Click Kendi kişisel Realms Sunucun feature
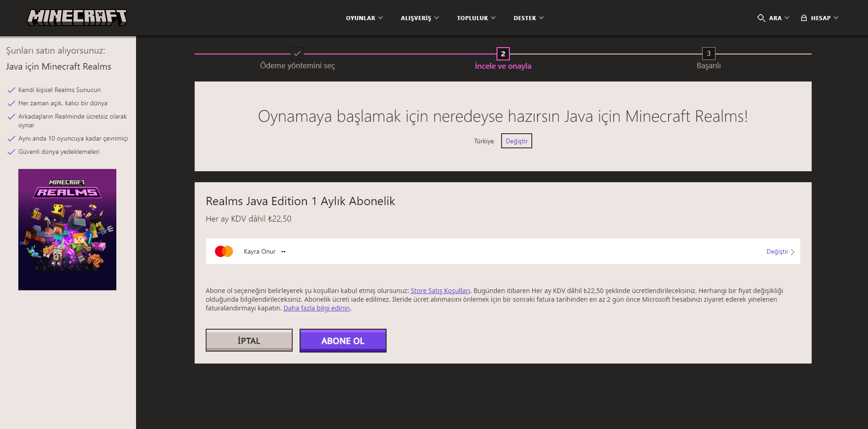The image size is (868, 429). [x=60, y=90]
